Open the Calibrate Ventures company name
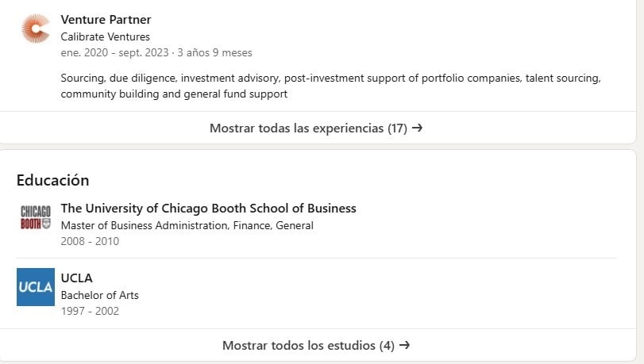Image resolution: width=644 pixels, height=364 pixels. click(105, 36)
